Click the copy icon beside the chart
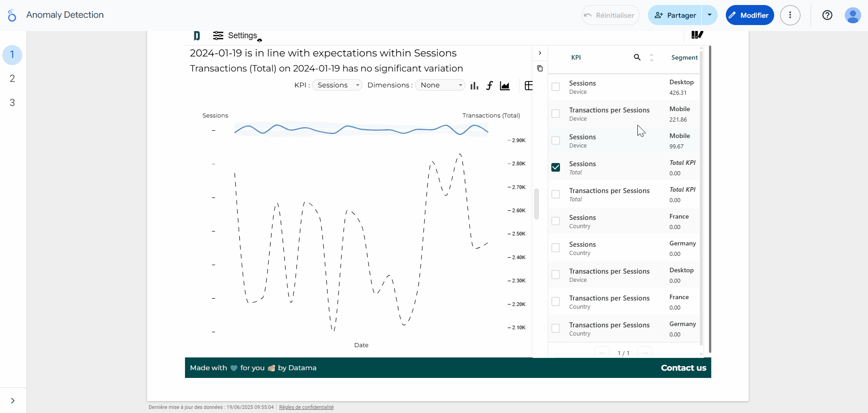 [x=540, y=68]
